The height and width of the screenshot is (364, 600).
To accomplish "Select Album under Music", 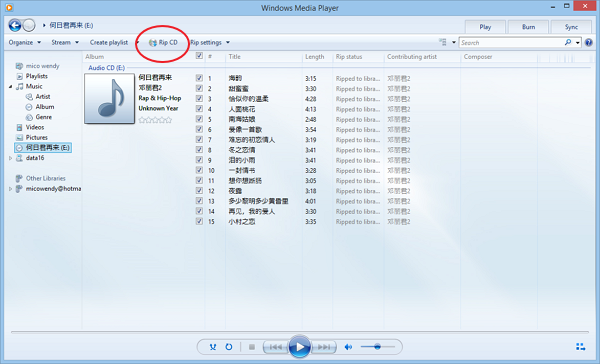I will point(40,107).
